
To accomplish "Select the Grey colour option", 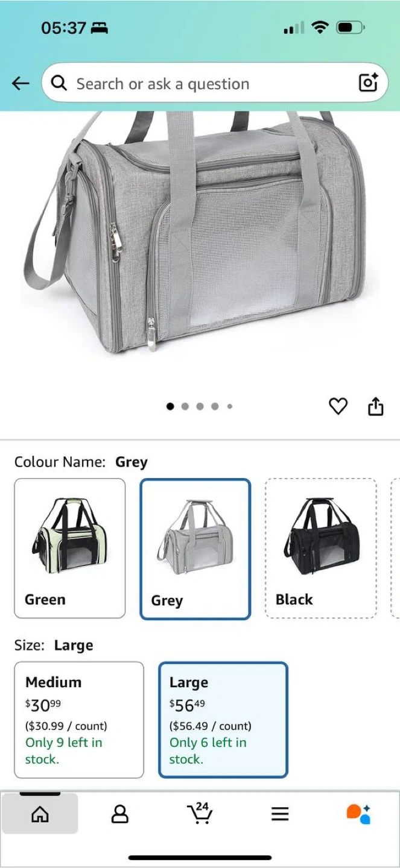I will (x=195, y=549).
